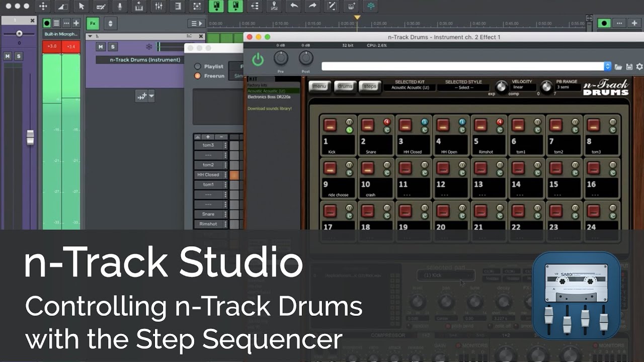The height and width of the screenshot is (362, 644).
Task: Click the save preset floppy icon
Action: (x=629, y=66)
